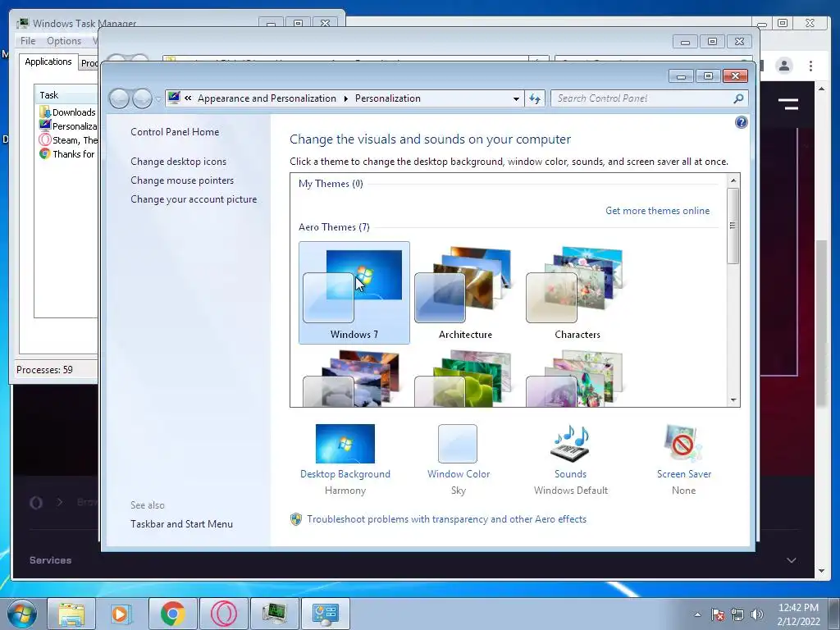Click Action Center flag tray icon
Screen dimensions: 840x630
tap(717, 614)
